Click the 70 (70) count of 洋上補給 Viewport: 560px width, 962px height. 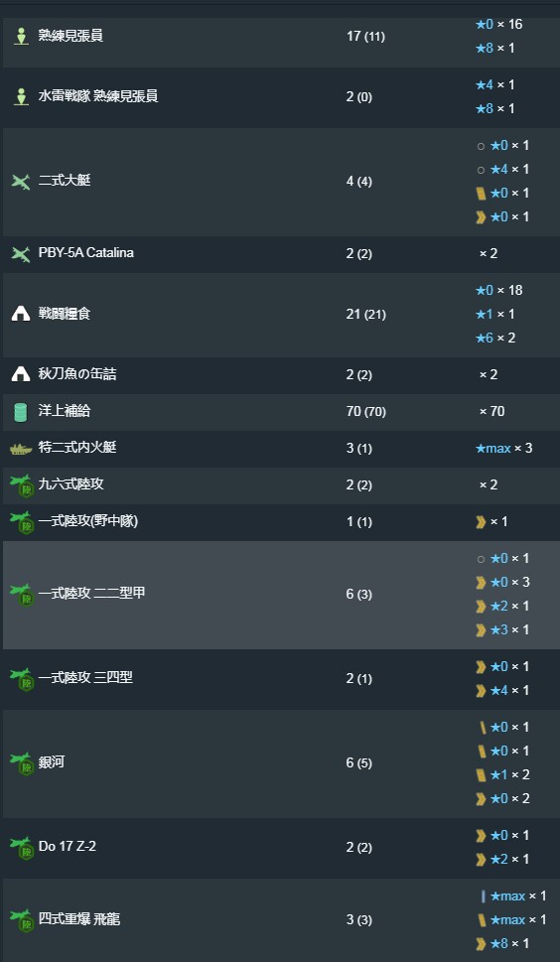pyautogui.click(x=366, y=412)
